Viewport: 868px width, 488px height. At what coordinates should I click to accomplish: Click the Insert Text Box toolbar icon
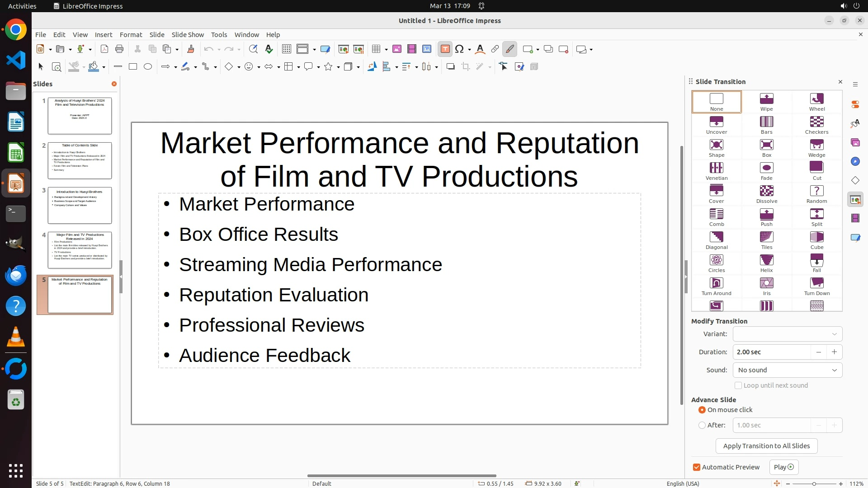445,49
